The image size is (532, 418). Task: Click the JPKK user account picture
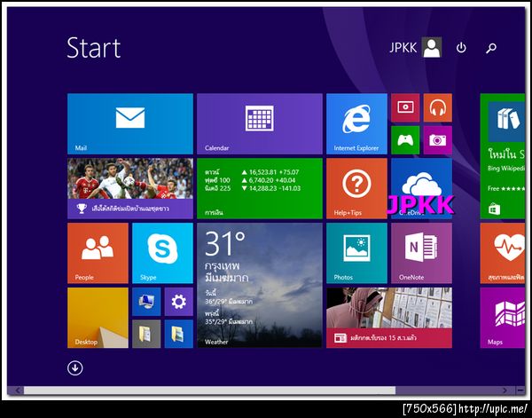(x=432, y=47)
